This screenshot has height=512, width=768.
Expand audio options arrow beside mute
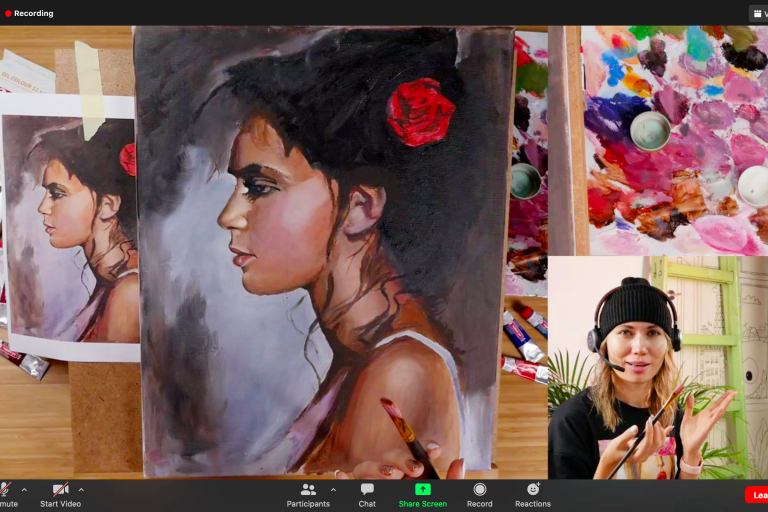click(x=24, y=489)
